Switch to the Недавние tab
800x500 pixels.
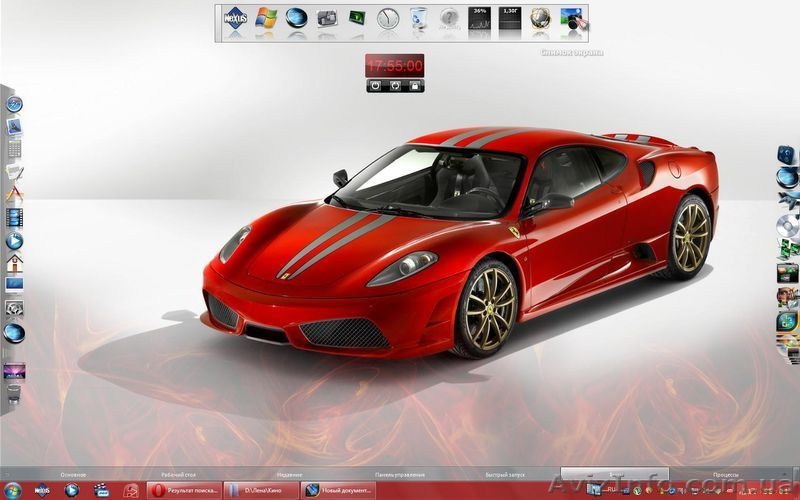[x=289, y=475]
